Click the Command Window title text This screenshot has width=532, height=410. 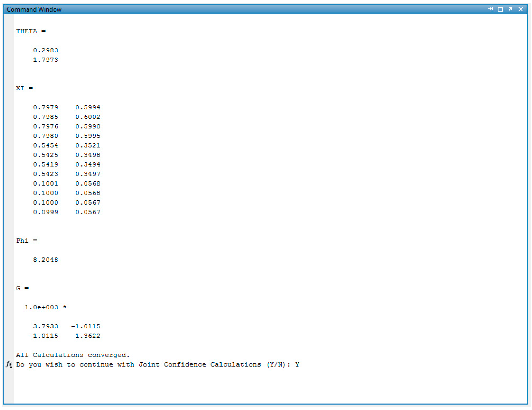click(34, 9)
